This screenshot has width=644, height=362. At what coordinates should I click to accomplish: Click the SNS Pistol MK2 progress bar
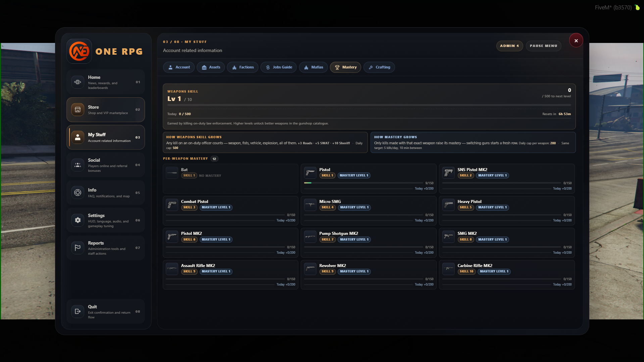click(502, 183)
